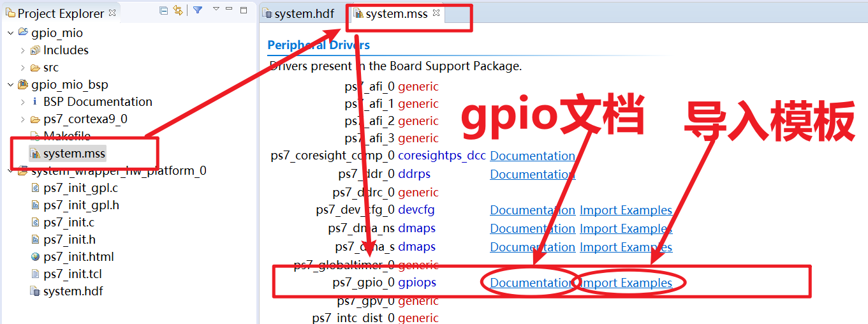Expand BSP Documentation node
This screenshot has width=868, height=324.
(23, 102)
